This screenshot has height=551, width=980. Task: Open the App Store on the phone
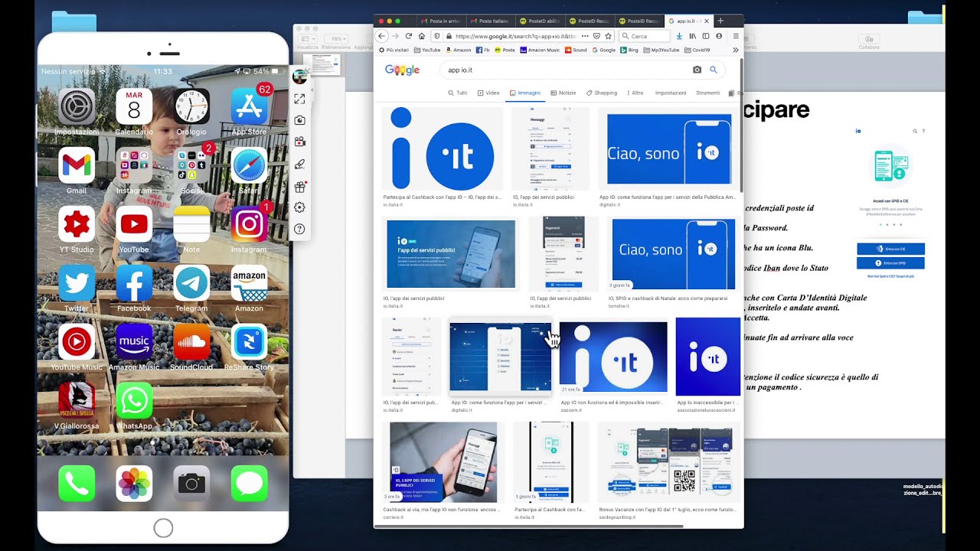point(249,106)
